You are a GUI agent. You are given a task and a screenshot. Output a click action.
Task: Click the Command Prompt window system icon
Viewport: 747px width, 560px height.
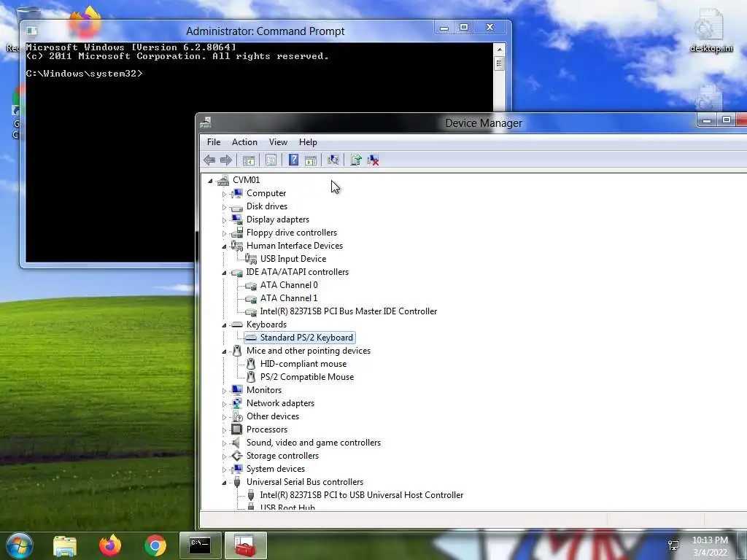click(x=31, y=31)
